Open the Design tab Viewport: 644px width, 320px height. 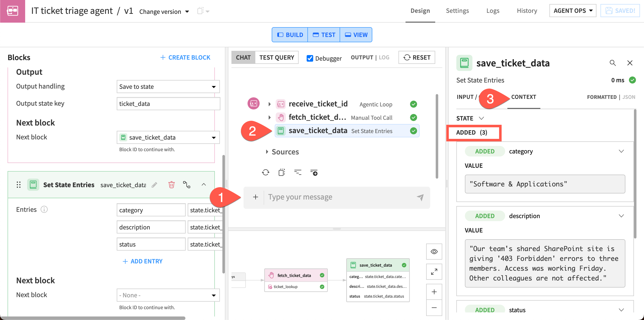point(420,11)
